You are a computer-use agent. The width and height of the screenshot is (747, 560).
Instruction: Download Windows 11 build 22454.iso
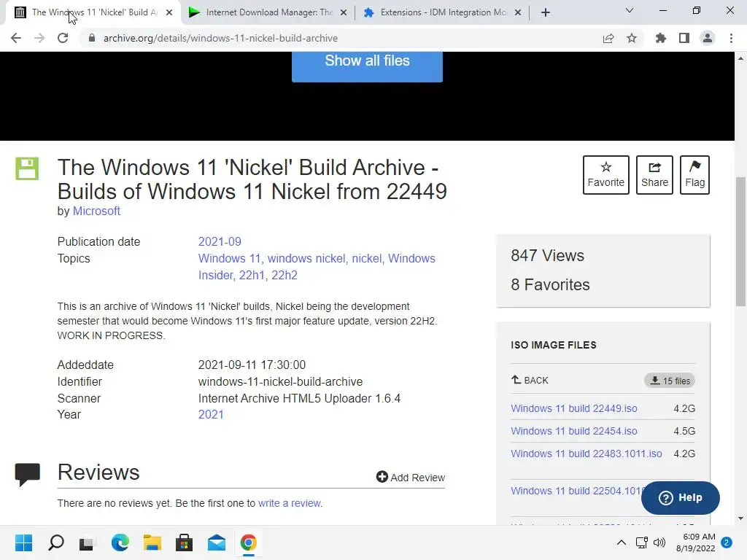click(x=574, y=431)
